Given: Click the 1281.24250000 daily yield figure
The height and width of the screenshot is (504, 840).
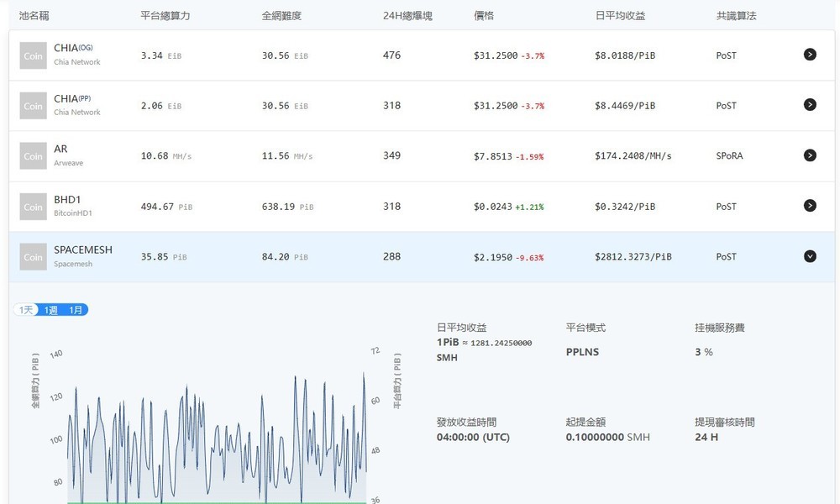Looking at the screenshot, I should pos(501,344).
